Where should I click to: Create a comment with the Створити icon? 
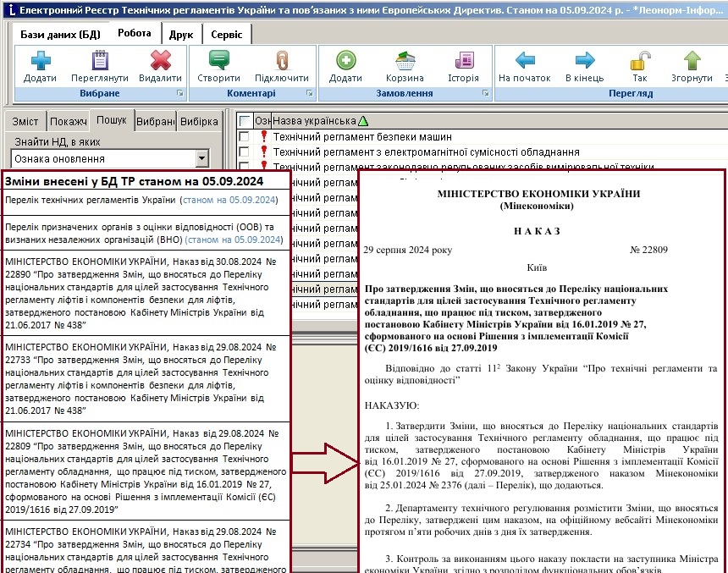[218, 61]
